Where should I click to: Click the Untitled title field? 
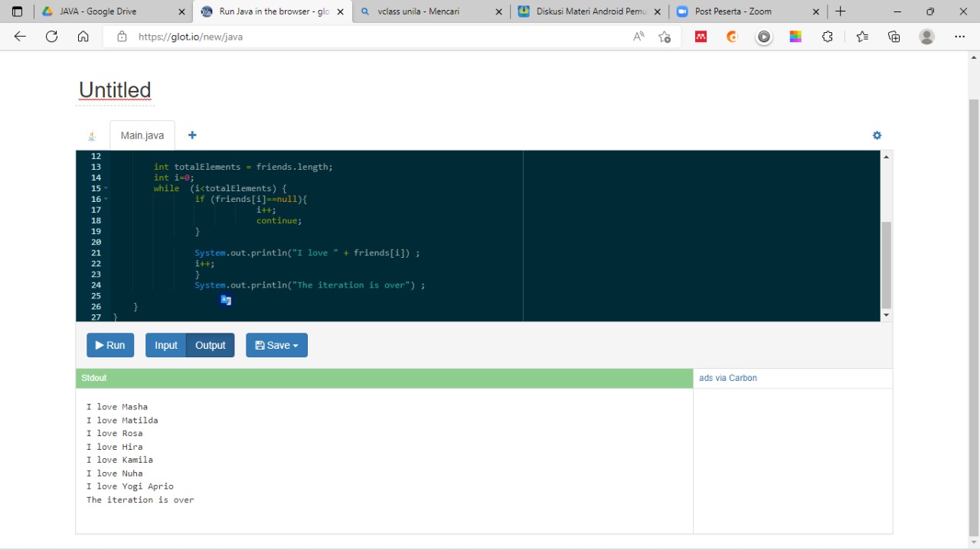tap(115, 90)
